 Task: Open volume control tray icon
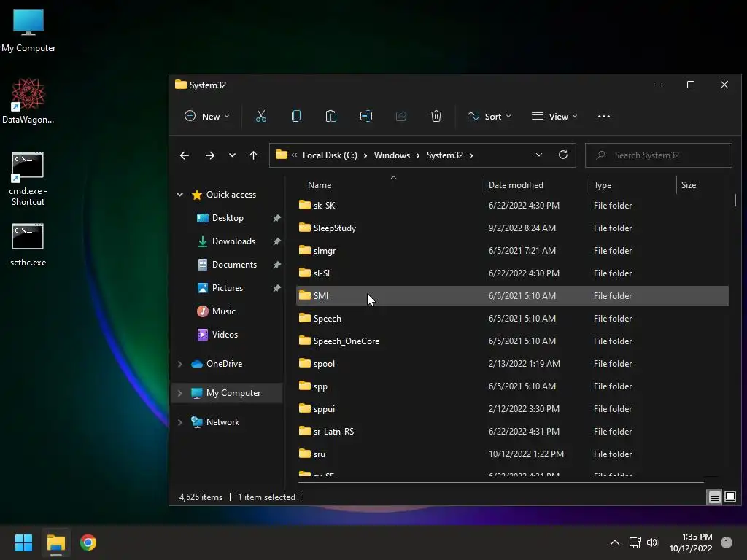tap(652, 542)
